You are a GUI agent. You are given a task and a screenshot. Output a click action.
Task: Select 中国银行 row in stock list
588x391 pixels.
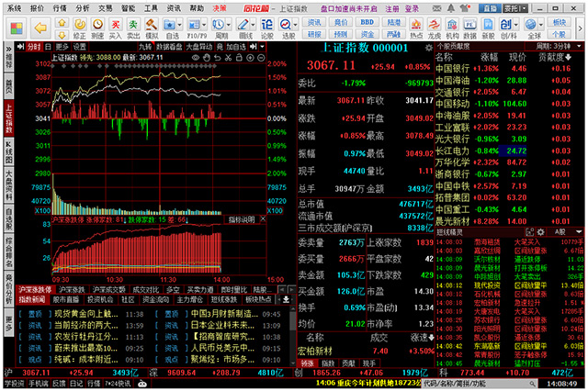[452, 68]
